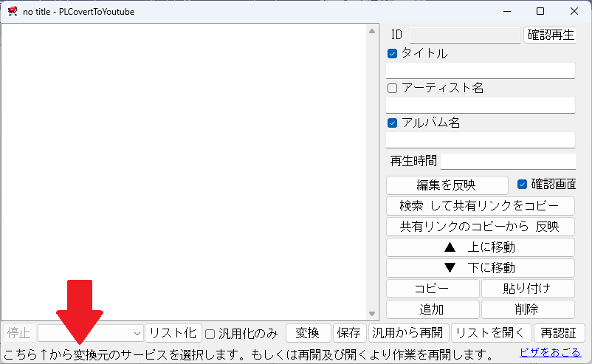Toggle the 確認画面 checkbox
This screenshot has height=364, width=592.
tap(523, 185)
